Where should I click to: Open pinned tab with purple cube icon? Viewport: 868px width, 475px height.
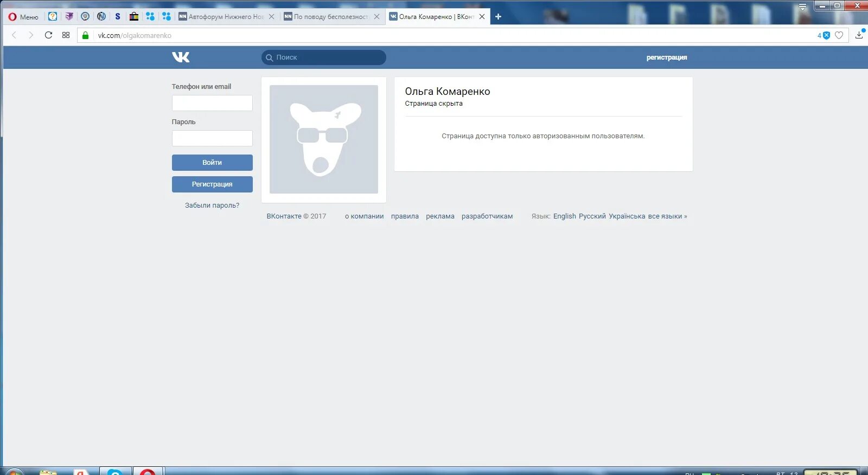click(69, 16)
